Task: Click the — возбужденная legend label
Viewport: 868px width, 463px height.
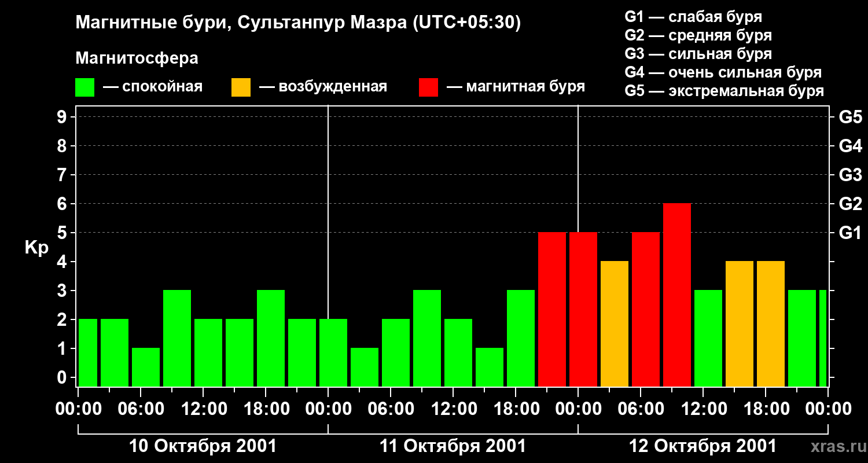Action: click(x=323, y=87)
